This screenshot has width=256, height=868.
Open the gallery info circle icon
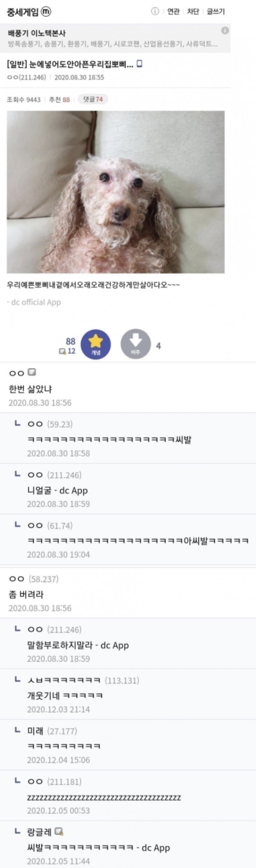155,11
